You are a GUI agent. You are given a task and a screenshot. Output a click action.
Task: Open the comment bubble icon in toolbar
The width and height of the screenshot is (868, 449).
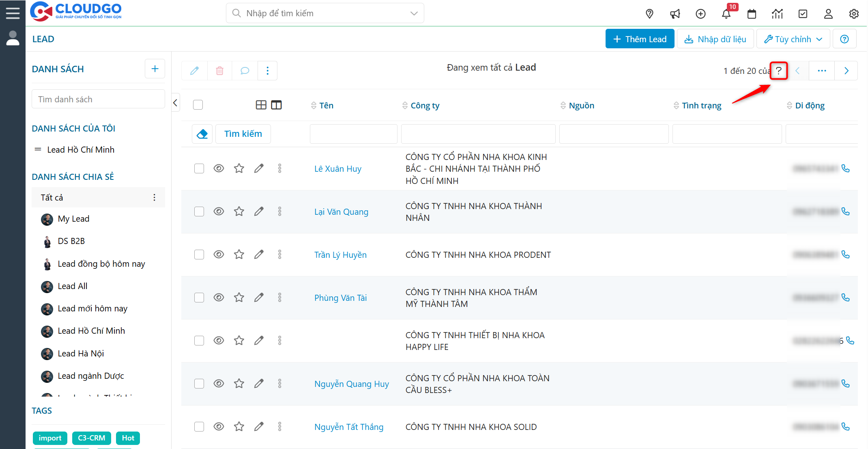click(x=245, y=71)
